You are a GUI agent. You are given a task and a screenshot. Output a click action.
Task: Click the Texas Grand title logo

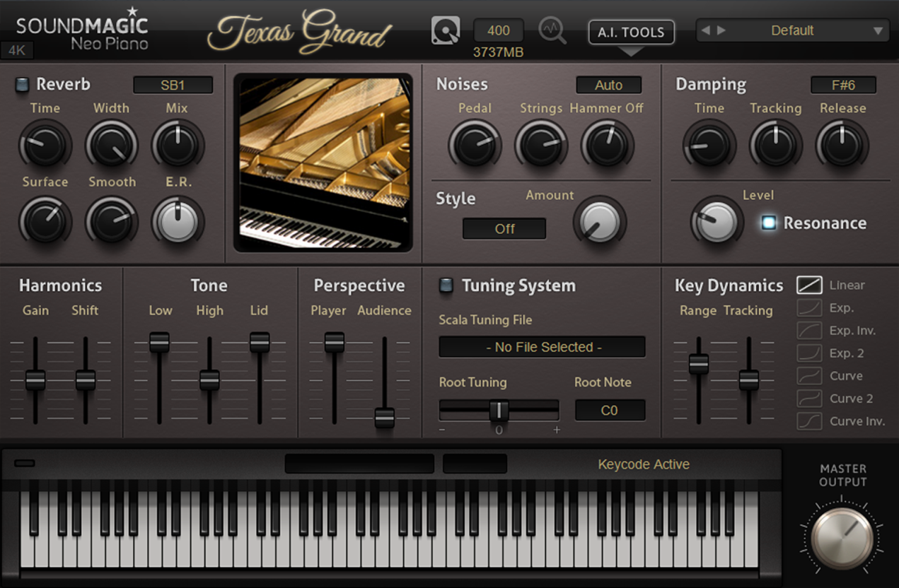300,31
